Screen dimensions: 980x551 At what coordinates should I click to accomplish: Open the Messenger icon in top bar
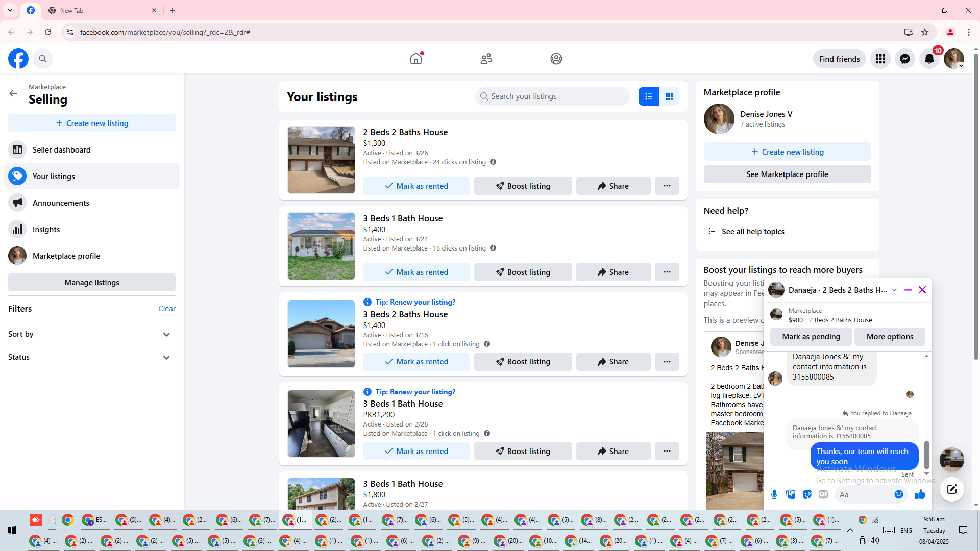click(904, 59)
